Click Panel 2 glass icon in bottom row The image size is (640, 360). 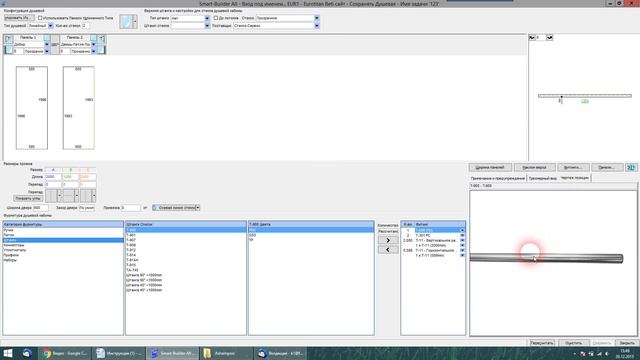(101, 51)
